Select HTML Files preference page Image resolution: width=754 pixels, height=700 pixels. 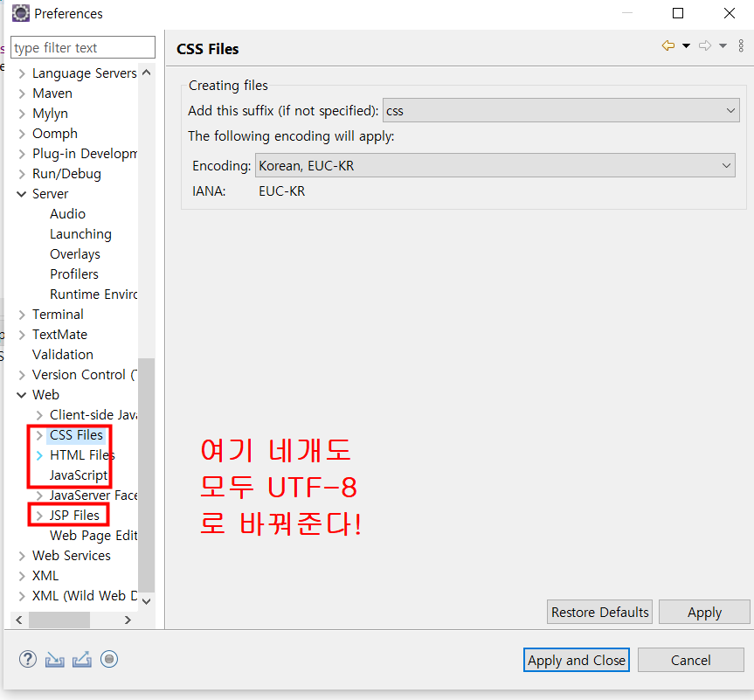pyautogui.click(x=82, y=455)
